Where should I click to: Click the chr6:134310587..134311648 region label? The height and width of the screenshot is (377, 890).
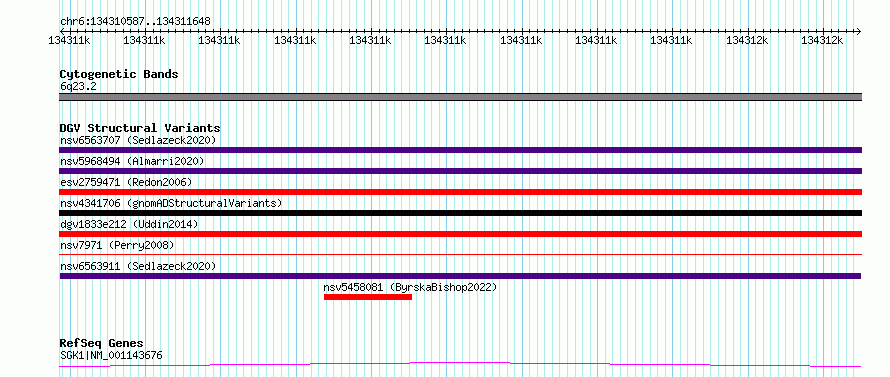pos(135,22)
